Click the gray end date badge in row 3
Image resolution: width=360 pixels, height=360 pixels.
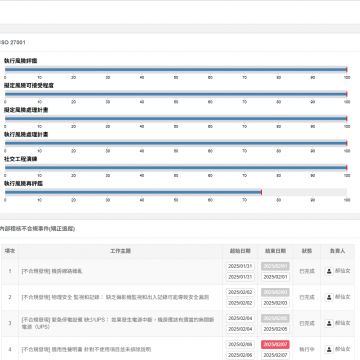275,318
